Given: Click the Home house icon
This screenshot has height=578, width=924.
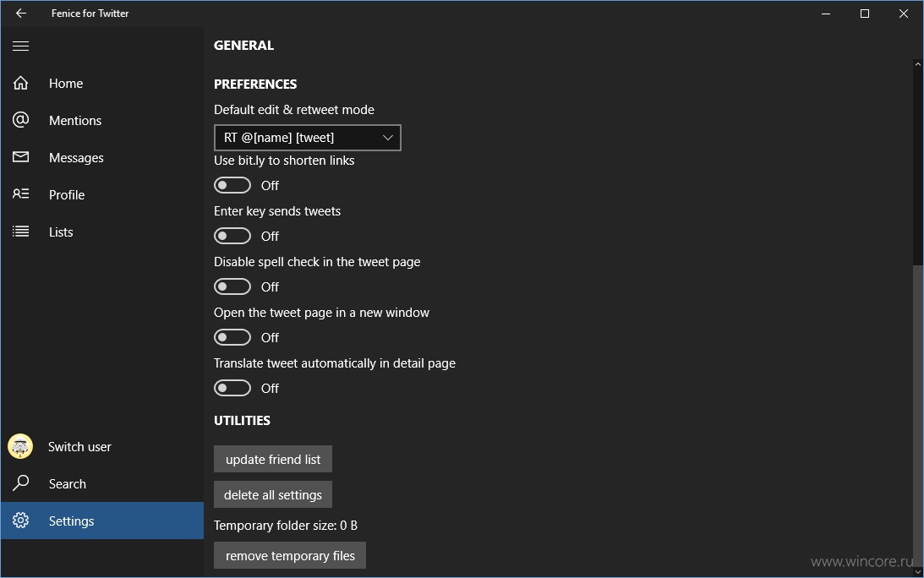Looking at the screenshot, I should (20, 83).
